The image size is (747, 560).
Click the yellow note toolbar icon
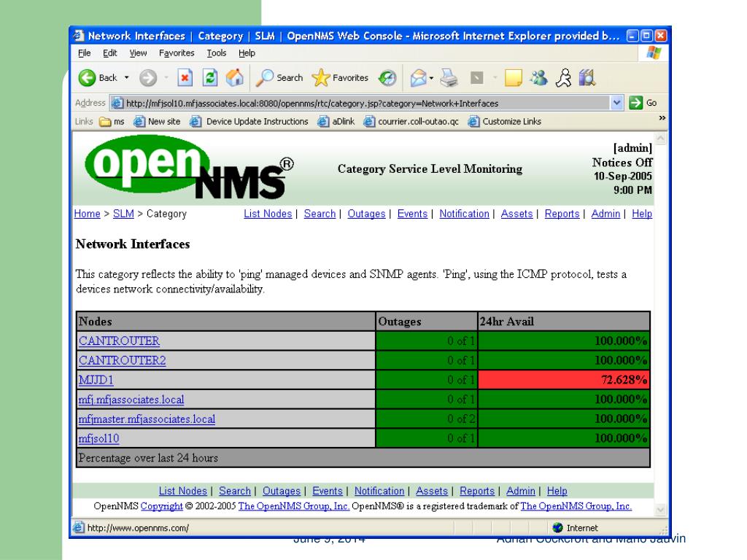513,77
